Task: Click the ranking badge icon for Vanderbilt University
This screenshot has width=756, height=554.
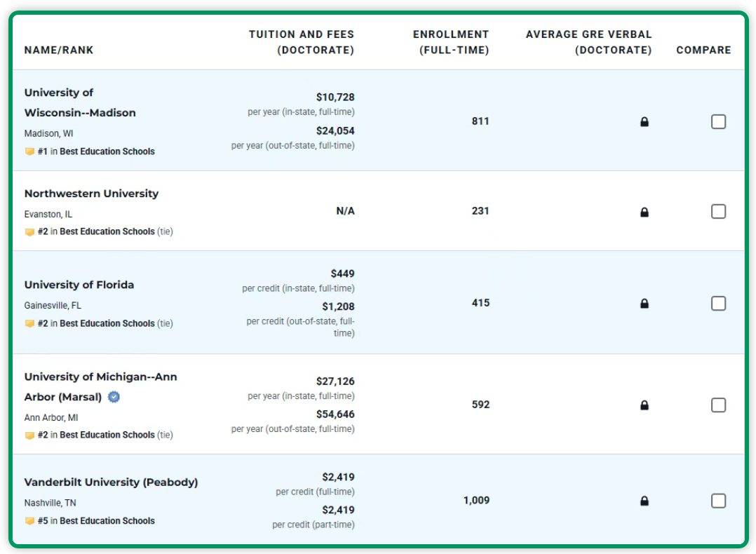Action: [29, 521]
